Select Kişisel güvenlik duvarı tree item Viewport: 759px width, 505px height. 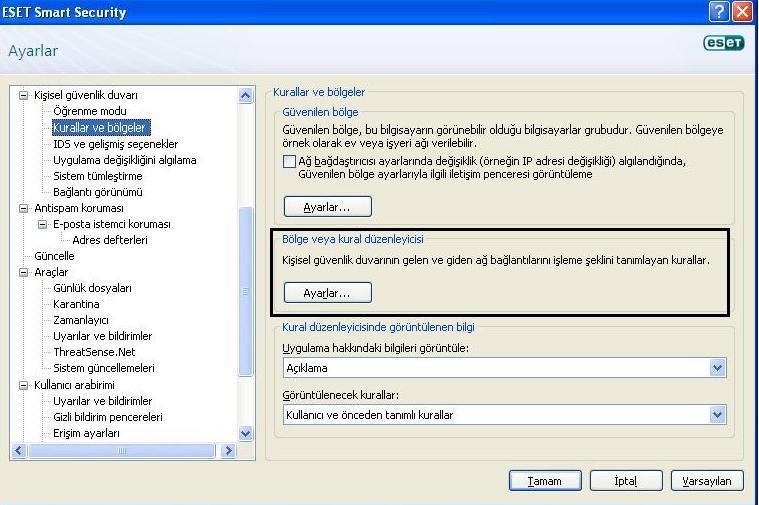click(x=86, y=95)
